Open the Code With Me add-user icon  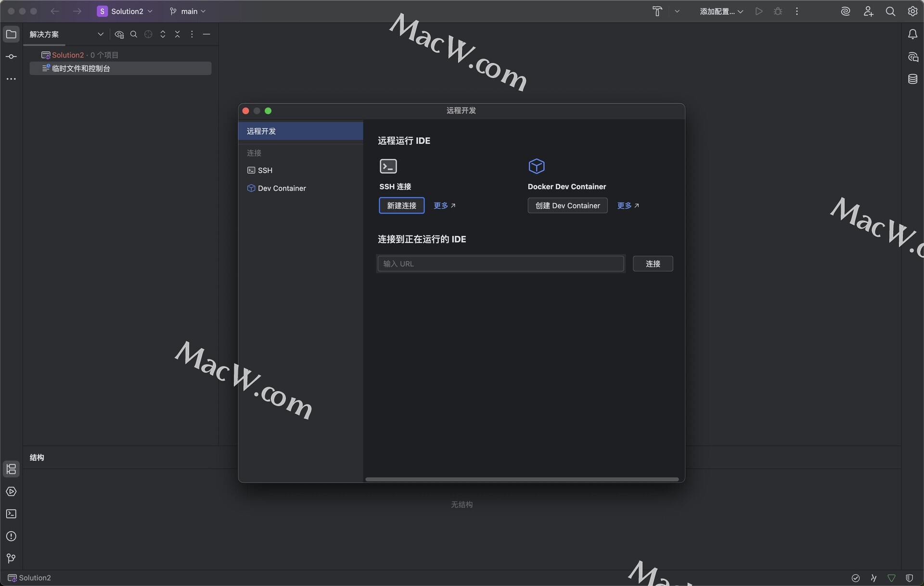coord(868,11)
